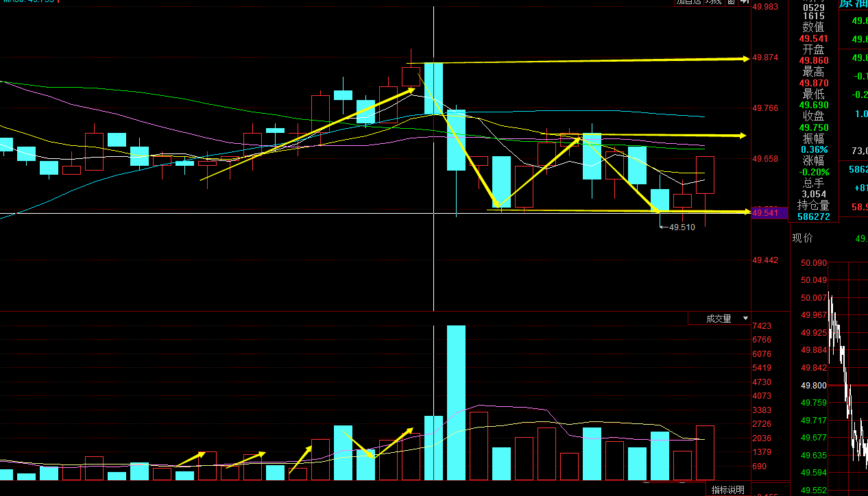Click the 0.36% amplitude value
Viewport: 868px width, 496px height.
(x=815, y=149)
